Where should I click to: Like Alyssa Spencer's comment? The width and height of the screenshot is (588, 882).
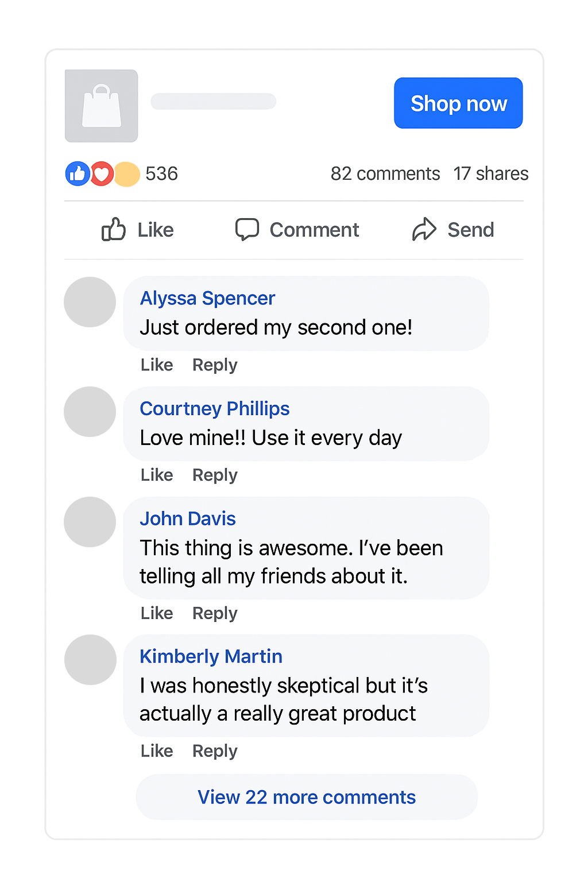click(x=156, y=365)
